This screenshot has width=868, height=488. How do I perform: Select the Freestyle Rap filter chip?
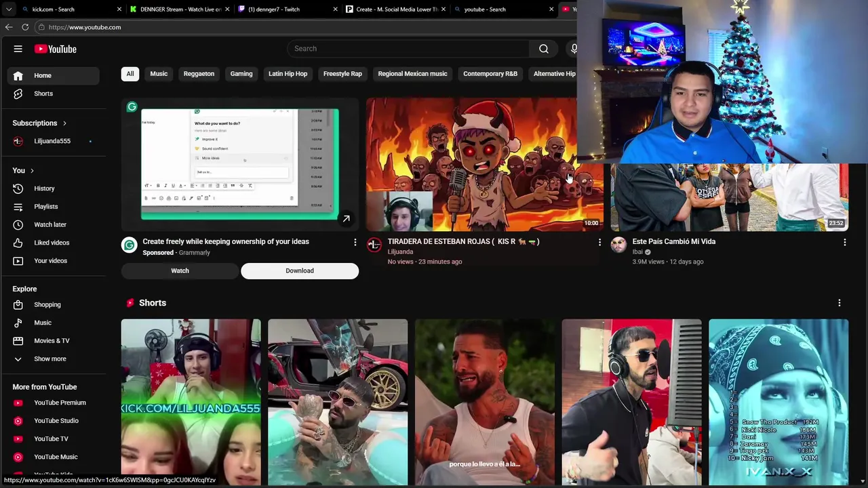(x=342, y=74)
